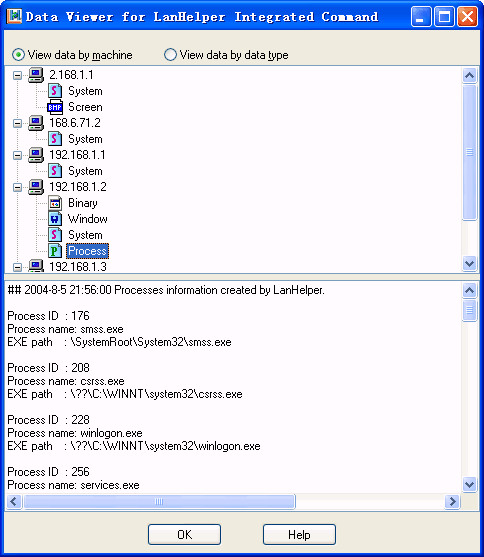The width and height of the screenshot is (484, 557).
Task: Click tree pane scroll up arrow
Action: point(469,75)
